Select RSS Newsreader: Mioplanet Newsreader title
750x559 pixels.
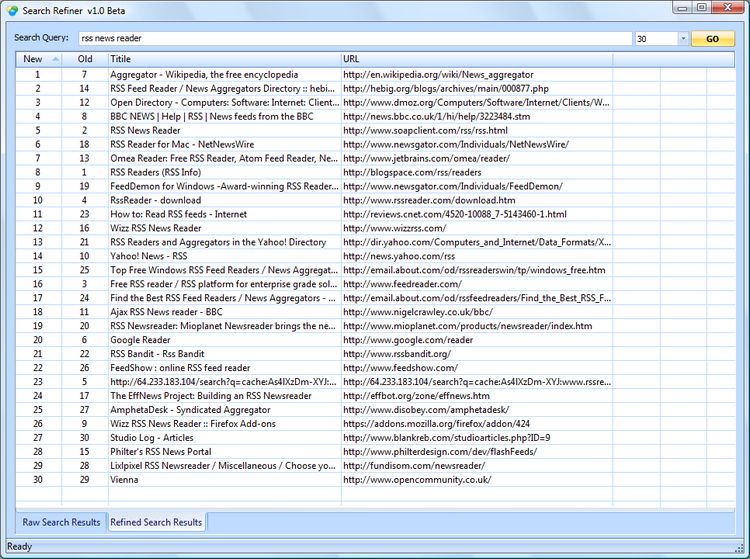coord(222,326)
